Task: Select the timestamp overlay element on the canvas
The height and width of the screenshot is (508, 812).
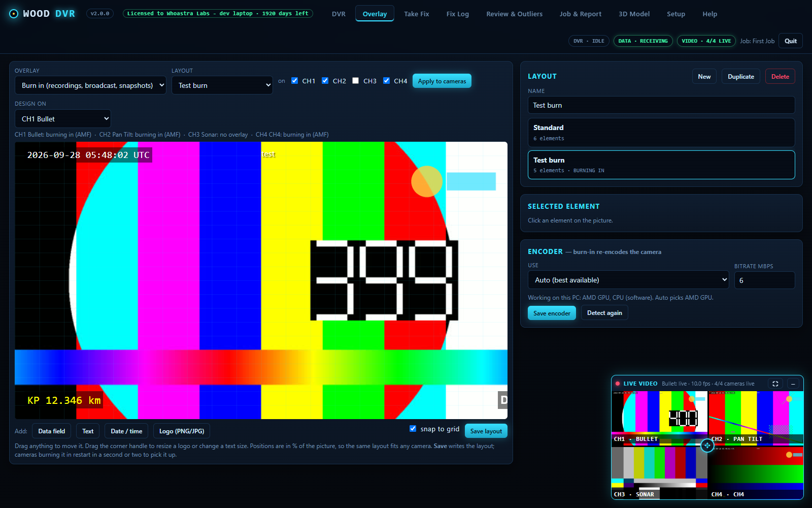Action: coord(88,155)
